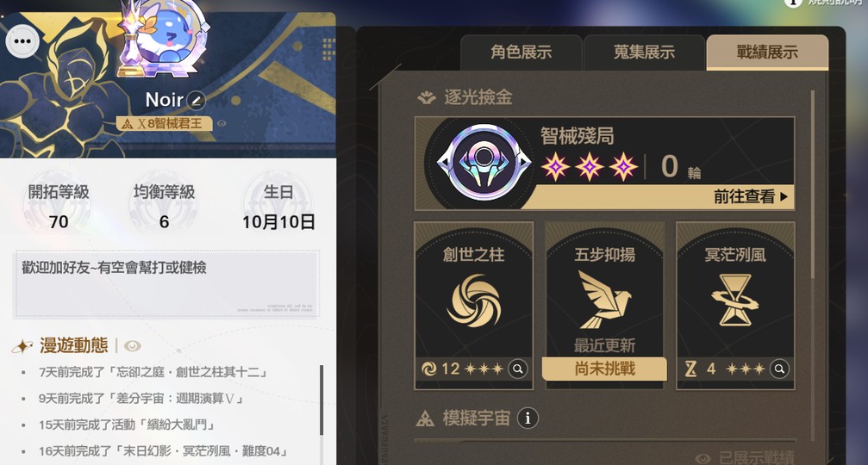Click the 尚未挑戰 button
The width and height of the screenshot is (868, 465).
point(604,369)
